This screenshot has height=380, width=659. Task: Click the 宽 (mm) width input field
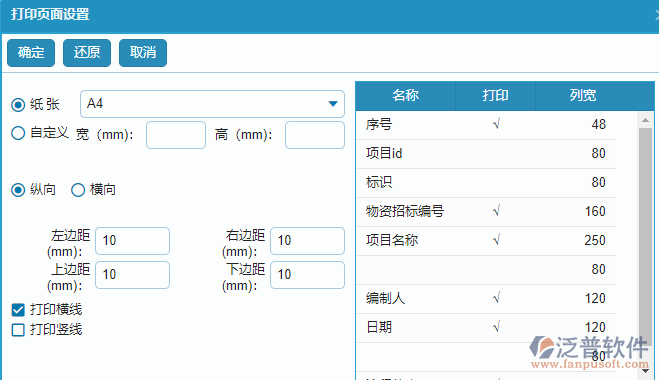pyautogui.click(x=176, y=135)
